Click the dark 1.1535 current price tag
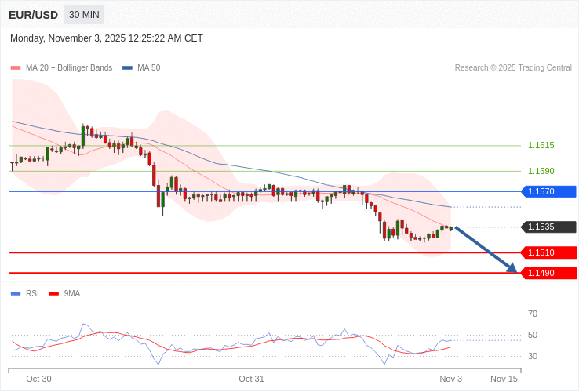 (x=548, y=227)
